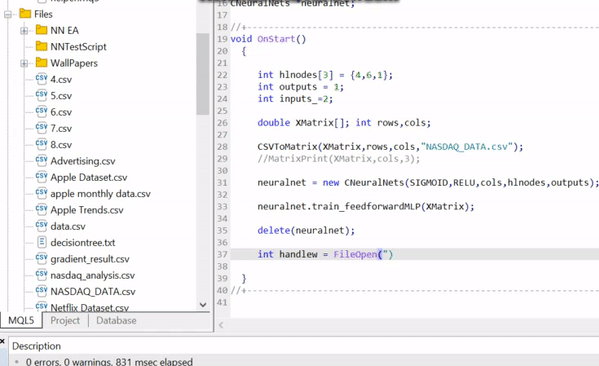This screenshot has height=366, width=599.
Task: Select NASDAQ_DATA.csv file name in tree
Action: click(x=93, y=292)
